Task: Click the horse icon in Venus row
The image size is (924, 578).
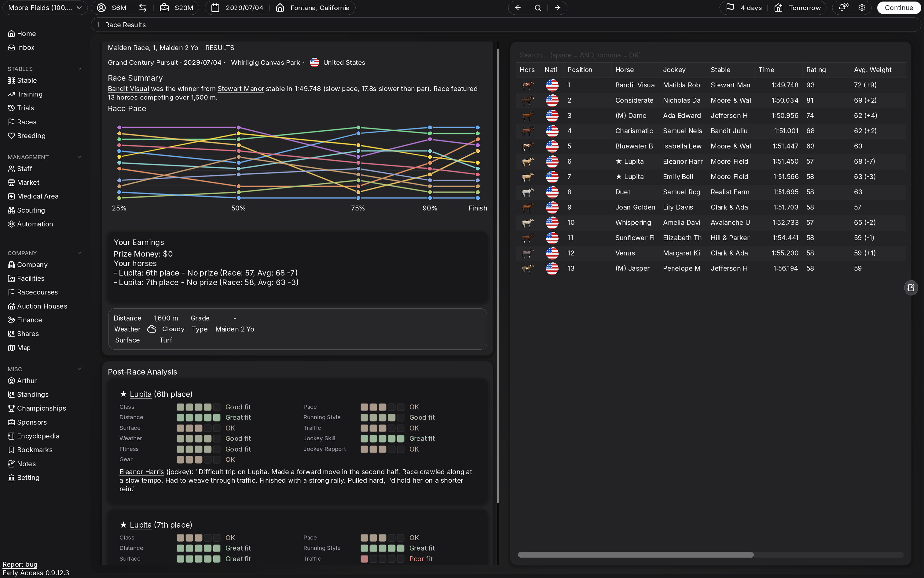Action: pyautogui.click(x=528, y=253)
